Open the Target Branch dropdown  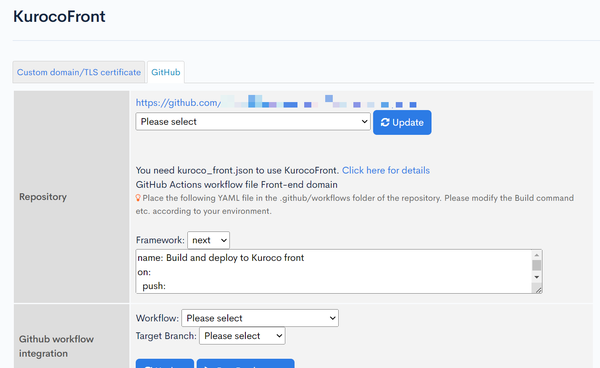tap(242, 335)
